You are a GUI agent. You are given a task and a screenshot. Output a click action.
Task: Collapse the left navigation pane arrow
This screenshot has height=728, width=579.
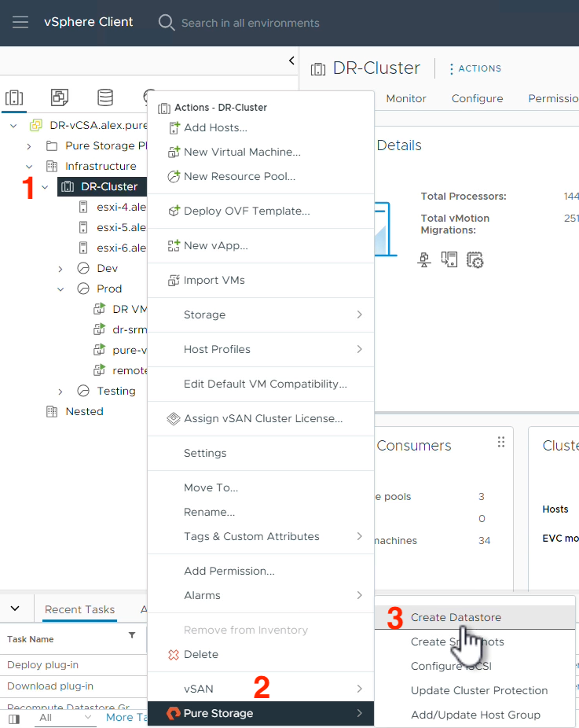pyautogui.click(x=291, y=61)
